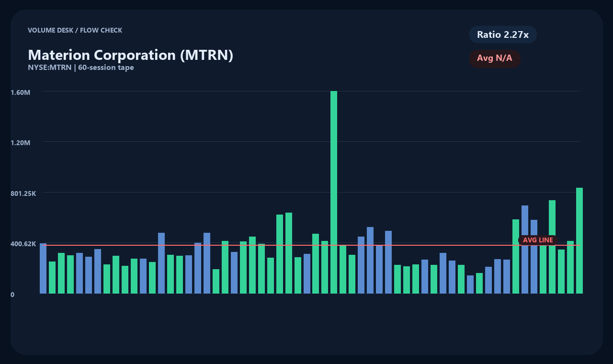Click the Materion Corporation (MTRN) title
The image size is (613, 364).
131,55
